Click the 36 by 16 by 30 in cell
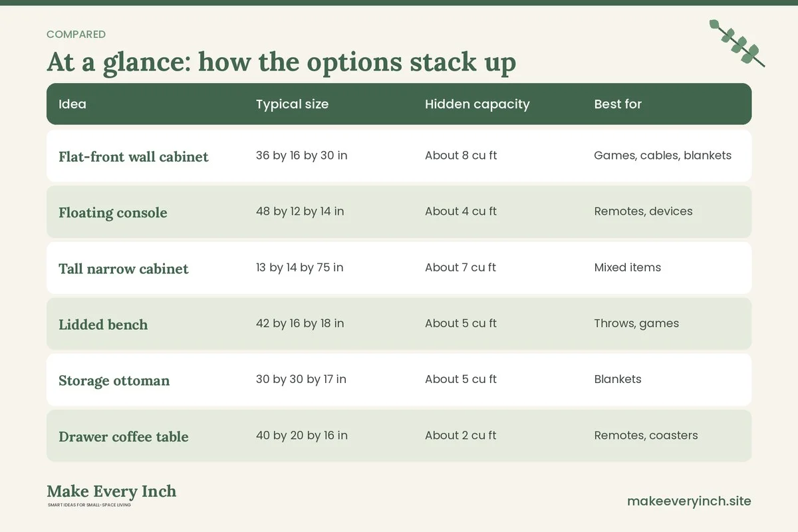798x532 pixels. coord(302,156)
